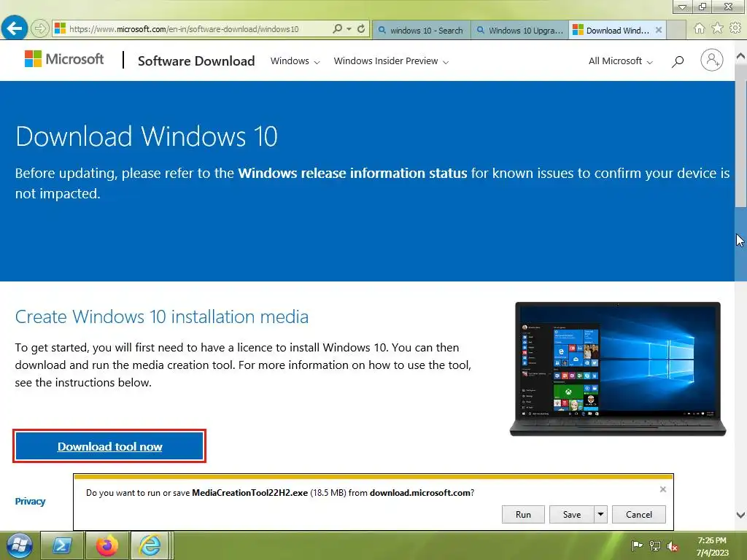This screenshot has width=747, height=560.
Task: Open IE tools gear icon
Action: point(735,28)
